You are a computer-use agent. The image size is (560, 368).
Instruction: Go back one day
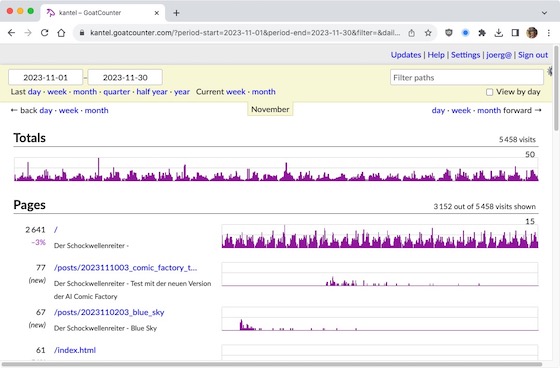pyautogui.click(x=46, y=110)
